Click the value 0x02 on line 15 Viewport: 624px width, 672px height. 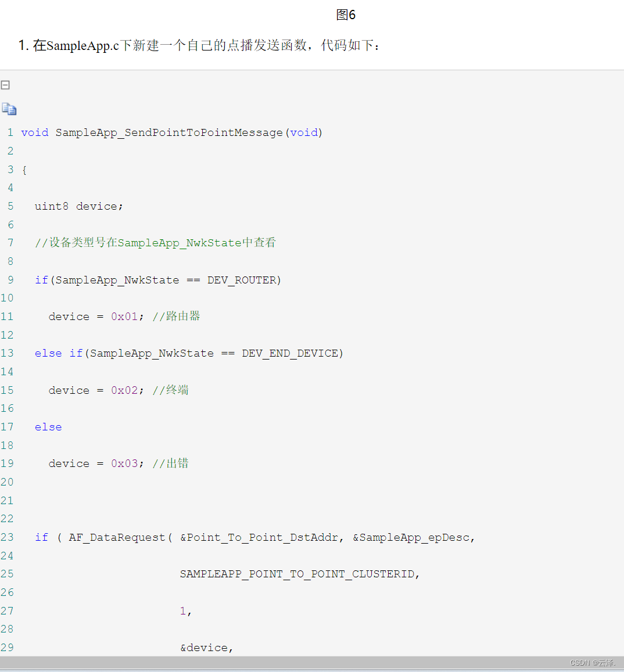click(x=124, y=390)
